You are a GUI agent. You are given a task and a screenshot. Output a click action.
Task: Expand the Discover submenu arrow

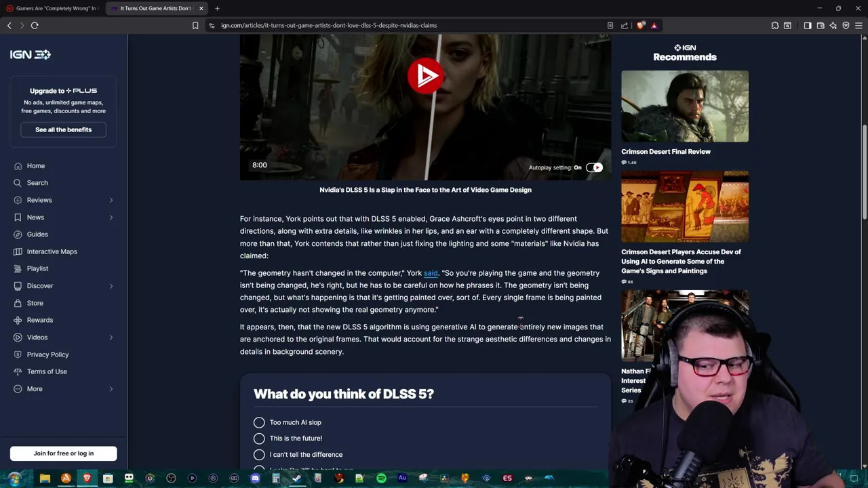coord(111,286)
